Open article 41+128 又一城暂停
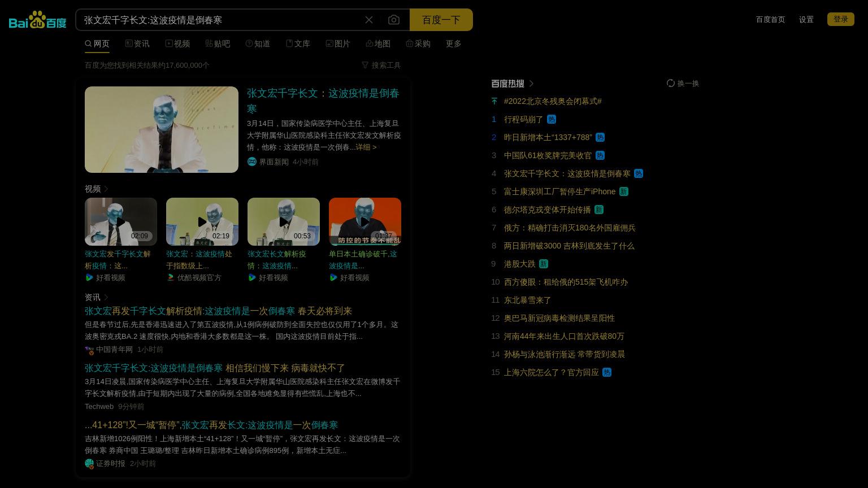The width and height of the screenshot is (868, 488). (211, 425)
